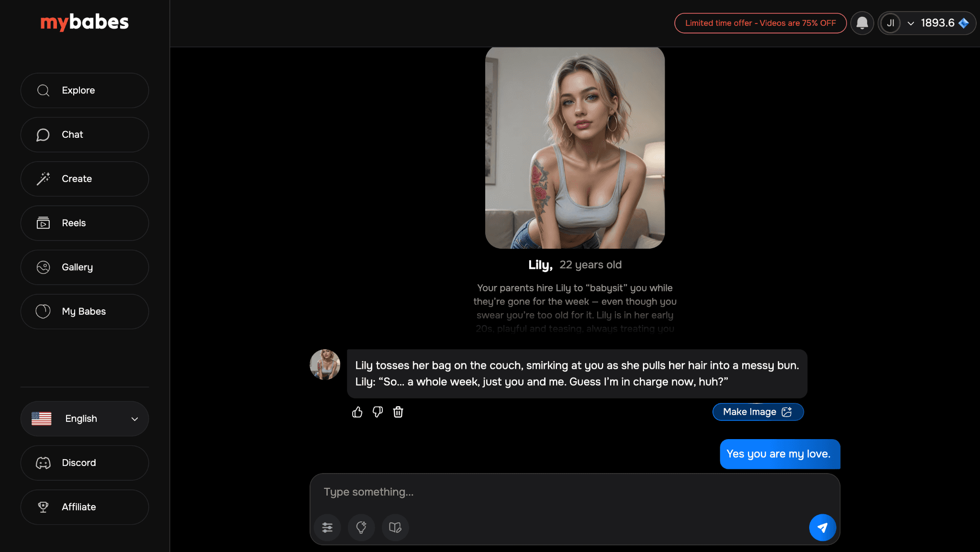
Task: Expand the JI account menu chevron
Action: (911, 23)
